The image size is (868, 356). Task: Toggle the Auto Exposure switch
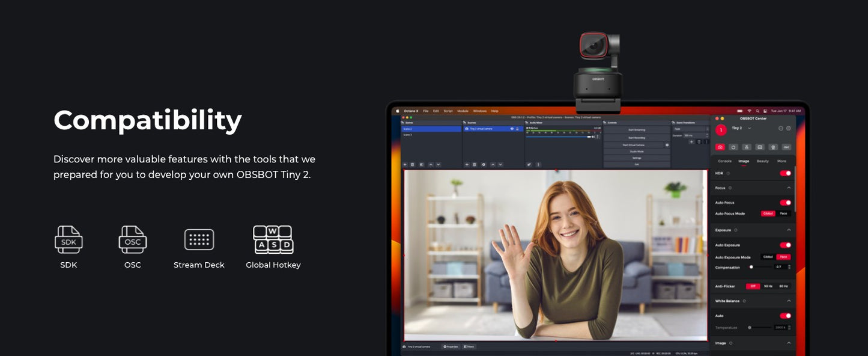click(x=785, y=245)
